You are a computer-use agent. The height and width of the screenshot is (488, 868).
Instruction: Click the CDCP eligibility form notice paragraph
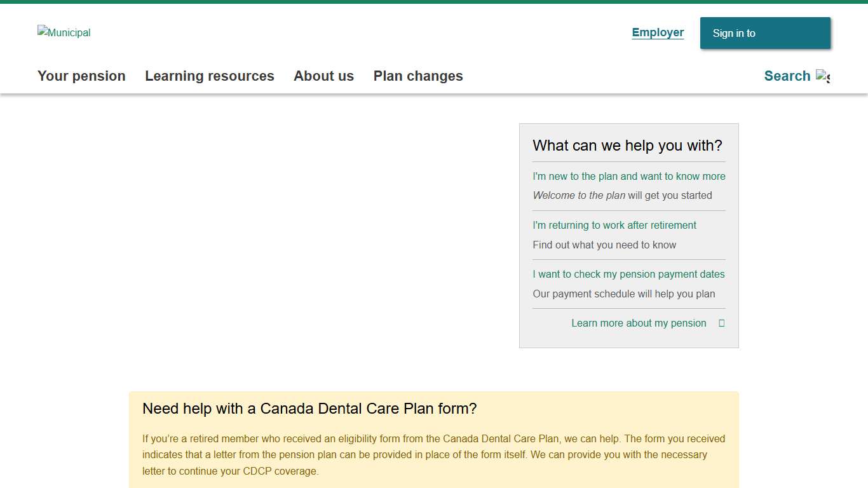pos(433,455)
